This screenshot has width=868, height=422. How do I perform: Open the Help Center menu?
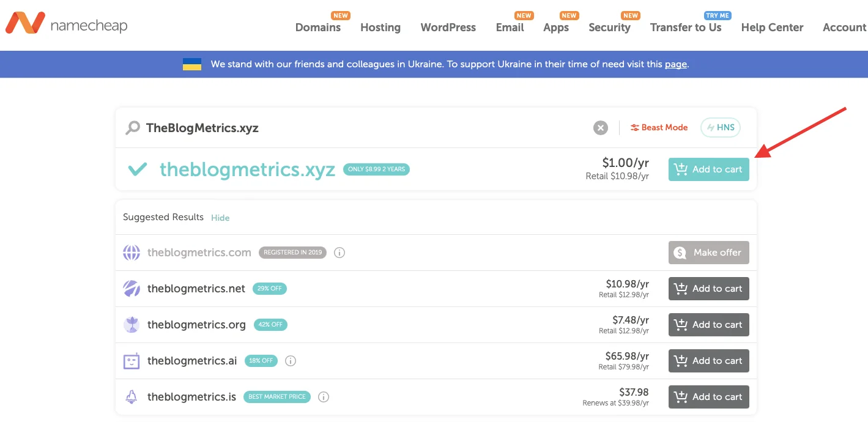tap(772, 28)
